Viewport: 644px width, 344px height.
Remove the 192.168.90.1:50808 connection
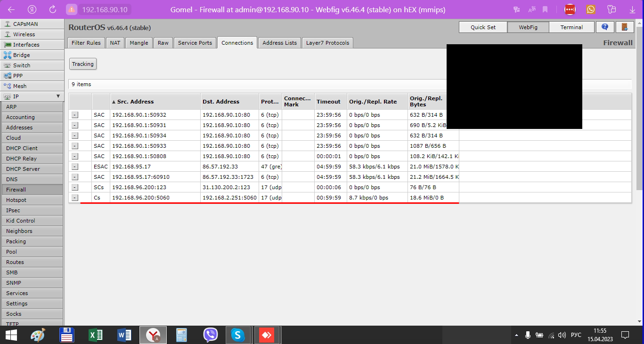[75, 156]
